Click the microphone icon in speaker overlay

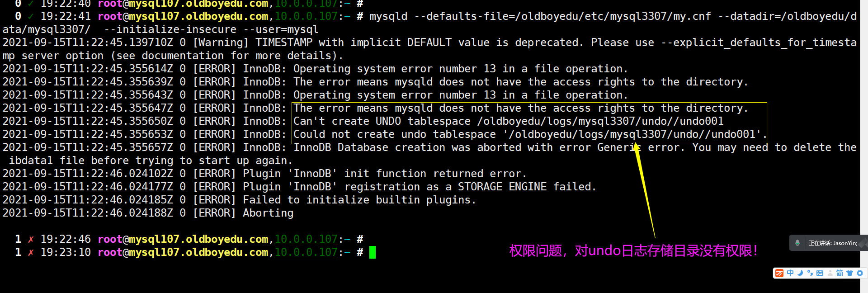pos(797,243)
